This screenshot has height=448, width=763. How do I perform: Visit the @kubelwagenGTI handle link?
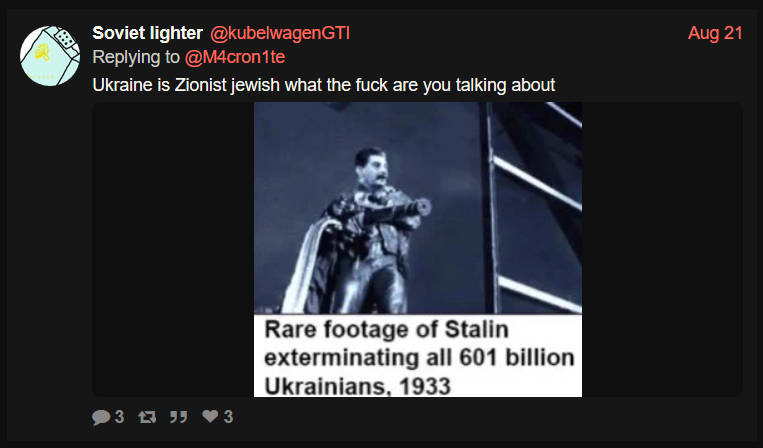(280, 33)
